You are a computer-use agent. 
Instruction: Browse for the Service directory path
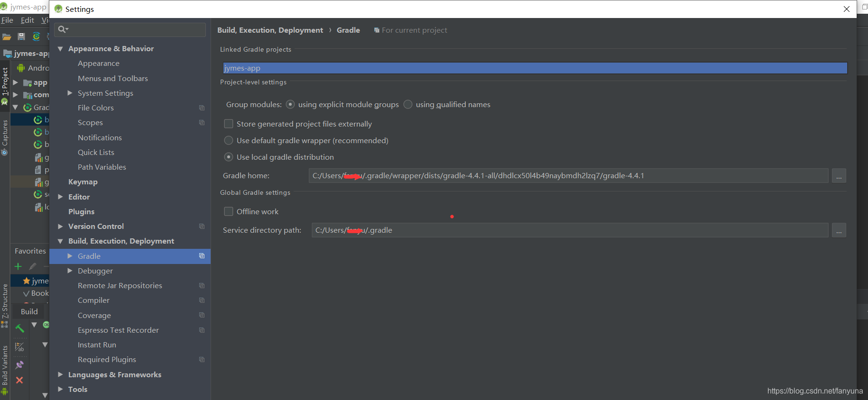click(839, 230)
